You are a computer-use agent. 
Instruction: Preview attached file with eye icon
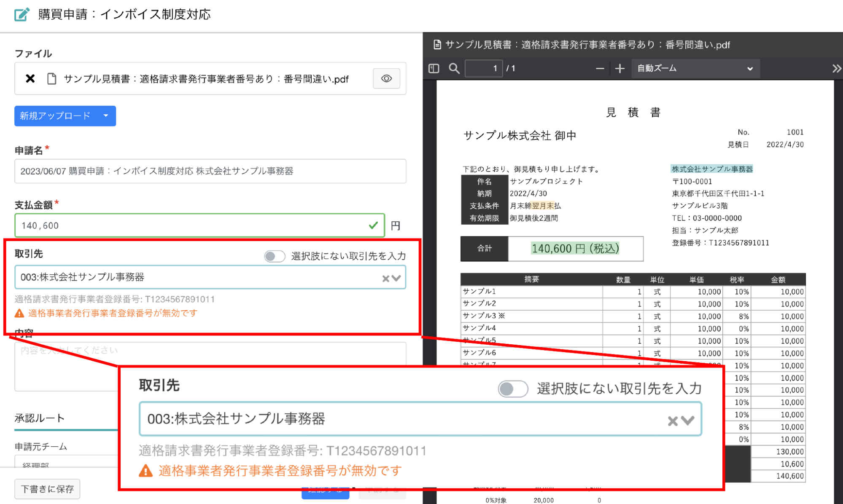click(386, 79)
